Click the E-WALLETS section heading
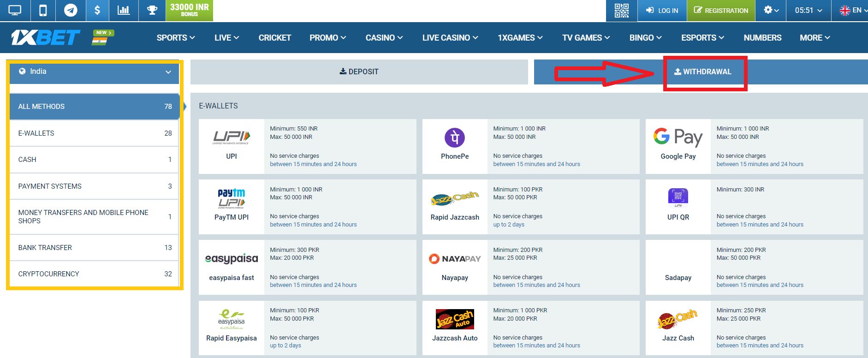 click(218, 106)
